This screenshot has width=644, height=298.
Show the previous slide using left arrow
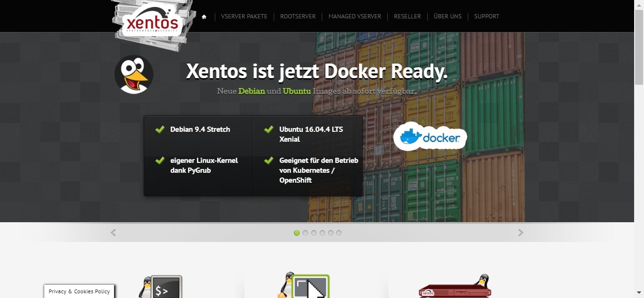(113, 233)
